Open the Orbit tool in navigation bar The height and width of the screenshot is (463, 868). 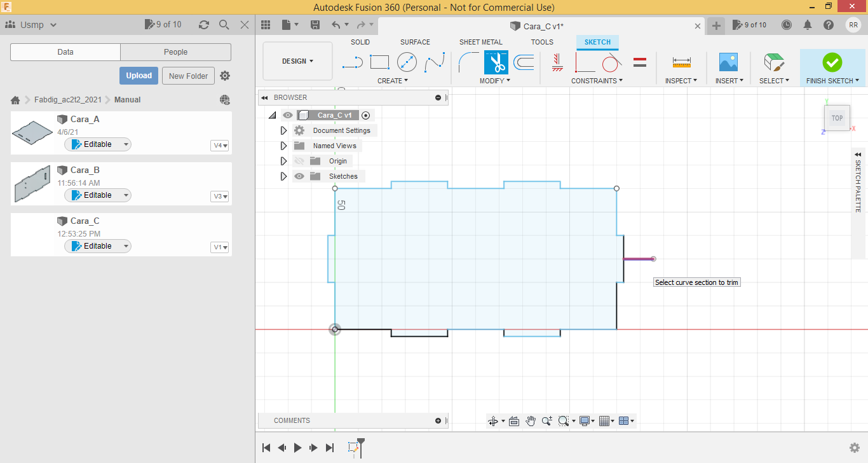(492, 421)
